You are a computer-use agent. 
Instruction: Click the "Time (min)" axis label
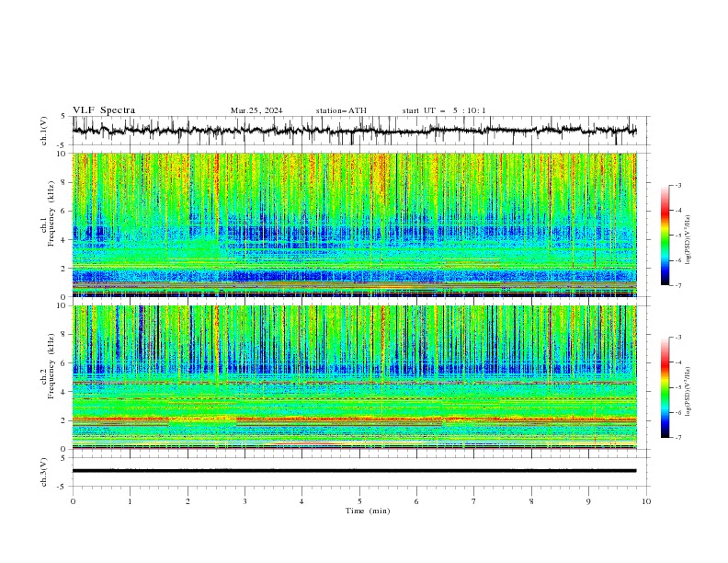tap(368, 511)
